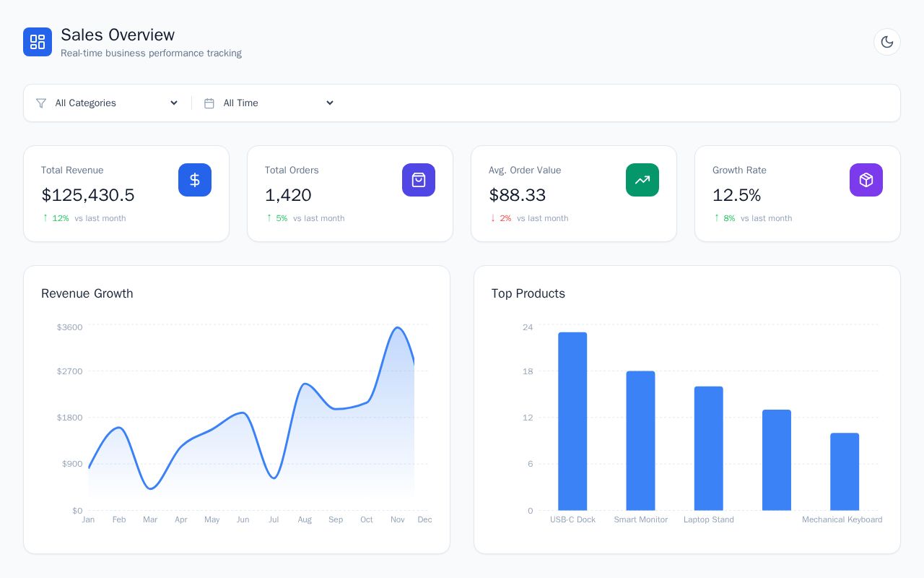Open the All Categories dropdown
Screen dimensions: 924x578
click(116, 103)
